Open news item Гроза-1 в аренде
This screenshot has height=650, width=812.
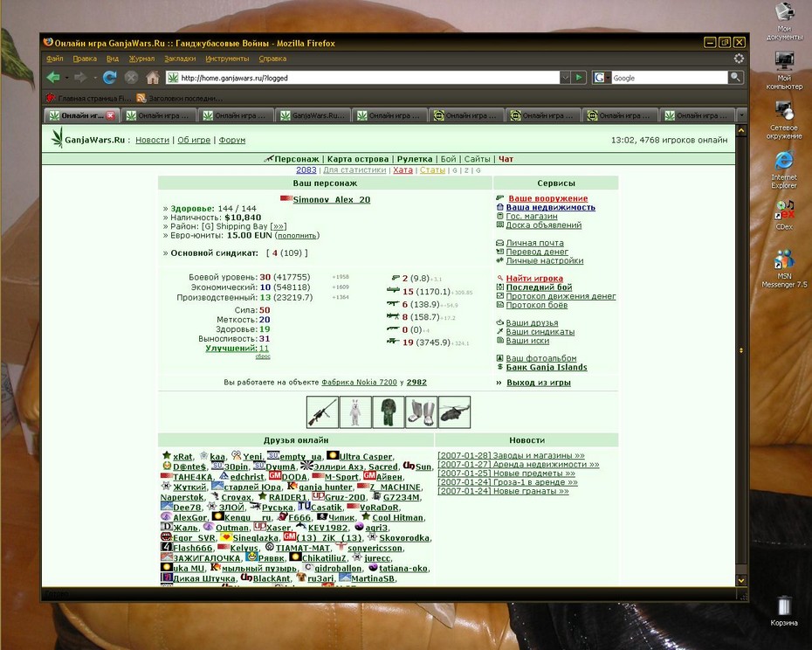pos(507,482)
